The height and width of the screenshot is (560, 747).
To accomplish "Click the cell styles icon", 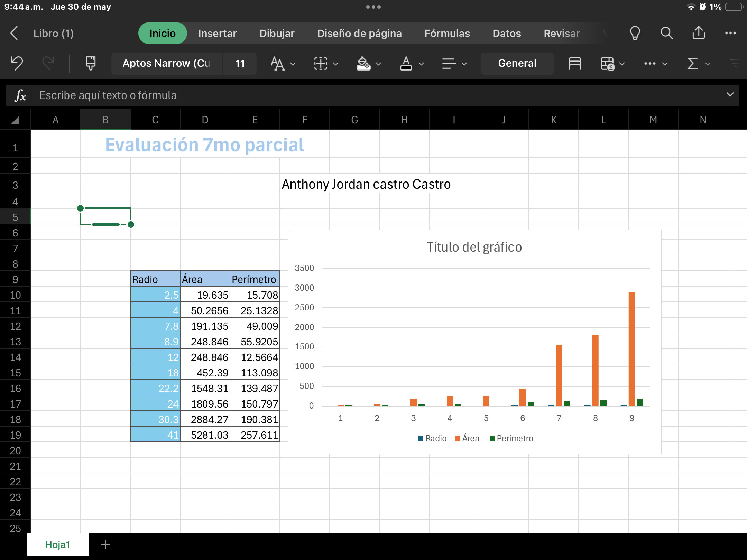I will (x=574, y=64).
